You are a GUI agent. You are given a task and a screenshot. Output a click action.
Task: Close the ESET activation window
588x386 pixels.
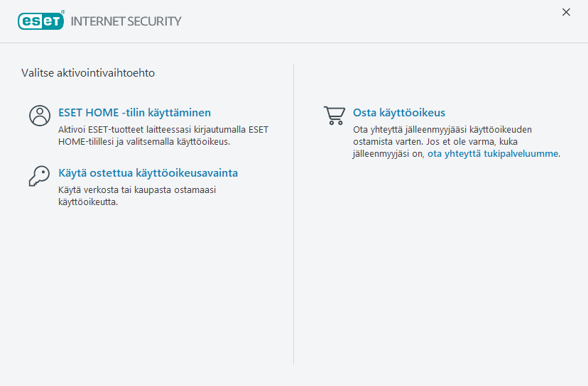click(566, 12)
